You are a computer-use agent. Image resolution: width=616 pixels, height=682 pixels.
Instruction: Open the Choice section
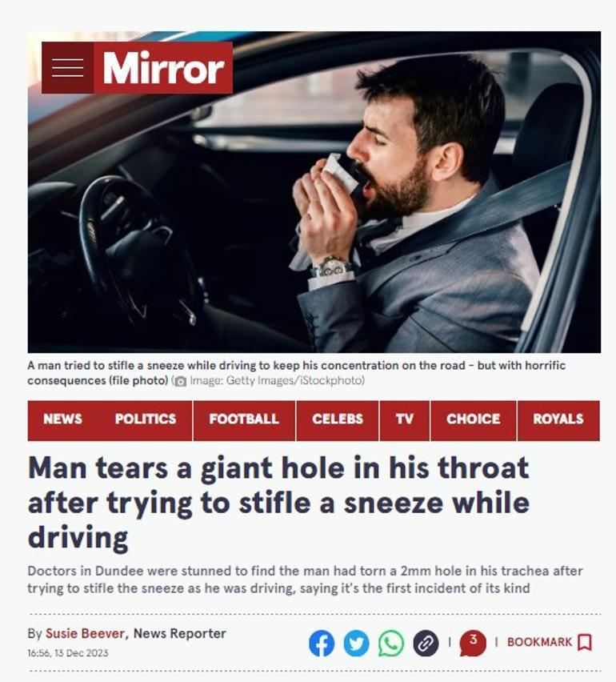tap(473, 419)
